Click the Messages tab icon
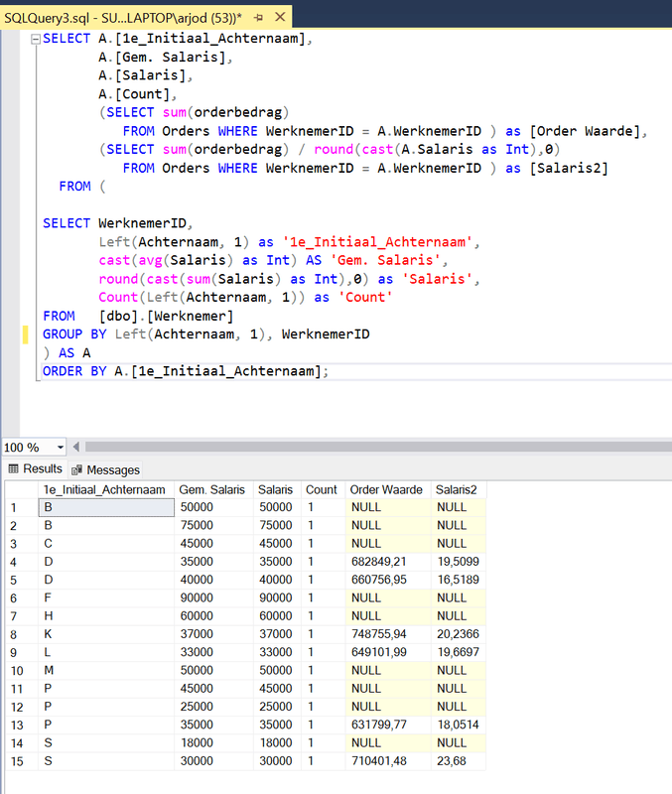 tap(77, 470)
